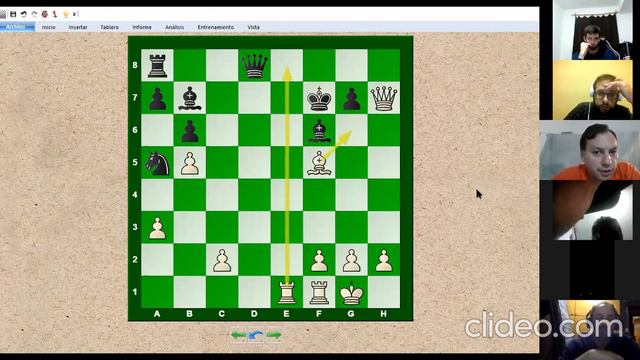Open video feed of man in orange shirt
Screen dimensions: 640x360
(x=589, y=150)
